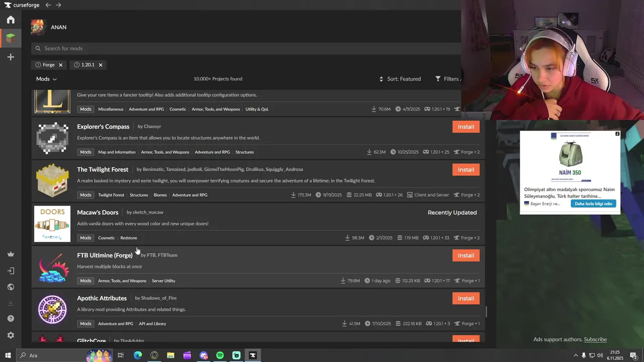Screen dimensions: 644x362
Task: Navigate forward with the right arrow
Action: coord(58,5)
